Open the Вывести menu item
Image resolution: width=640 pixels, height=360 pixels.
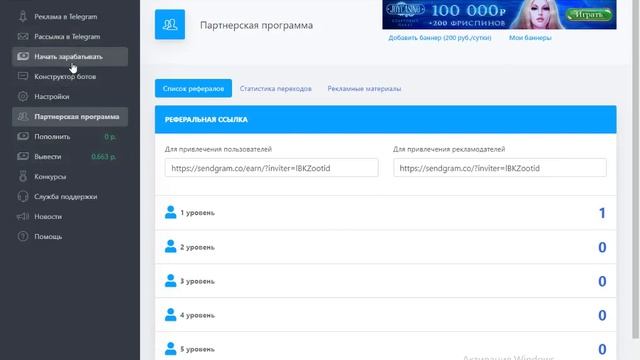point(70,156)
